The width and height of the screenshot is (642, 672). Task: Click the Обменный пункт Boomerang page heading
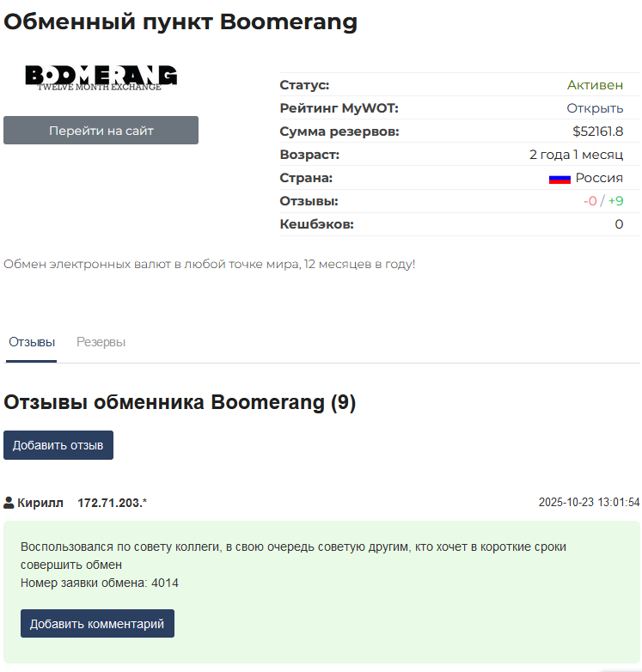pyautogui.click(x=180, y=21)
